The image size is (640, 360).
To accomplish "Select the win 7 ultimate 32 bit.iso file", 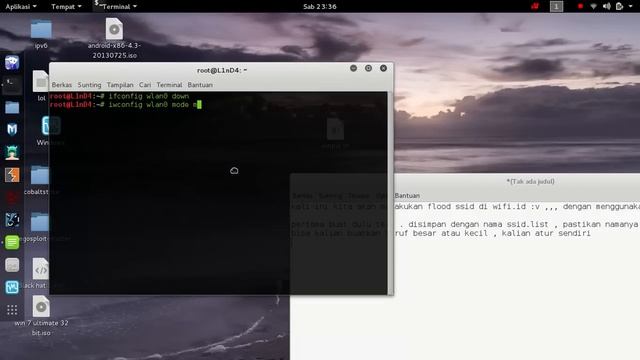I will pos(41,316).
